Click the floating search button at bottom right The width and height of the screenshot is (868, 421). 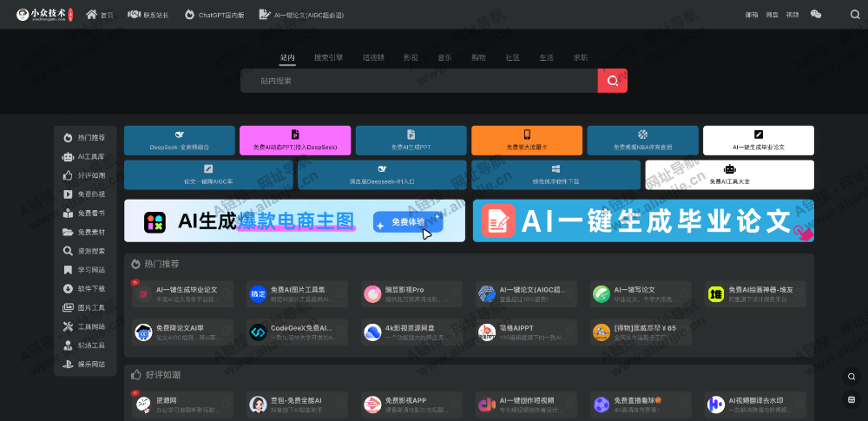851,377
